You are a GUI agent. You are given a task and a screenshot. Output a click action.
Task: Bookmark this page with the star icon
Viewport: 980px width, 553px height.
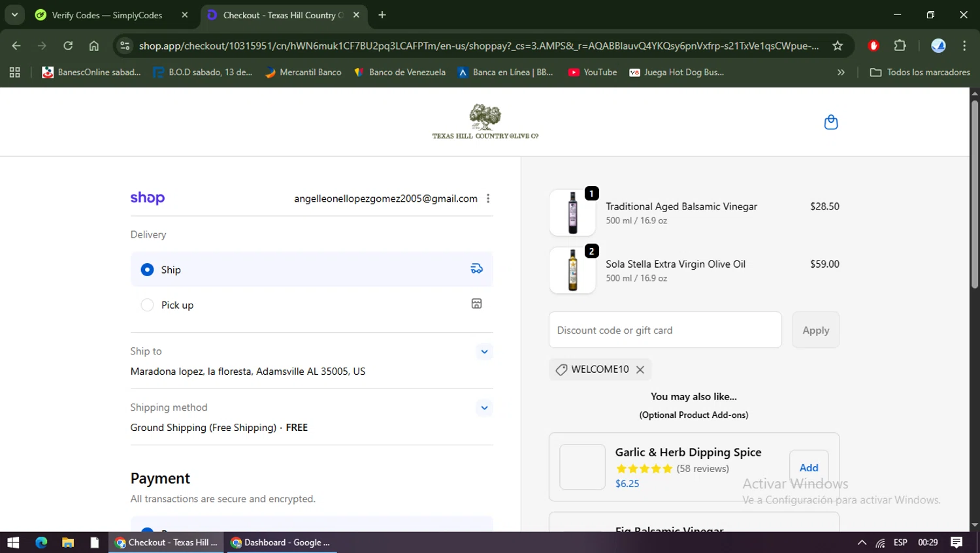[838, 46]
